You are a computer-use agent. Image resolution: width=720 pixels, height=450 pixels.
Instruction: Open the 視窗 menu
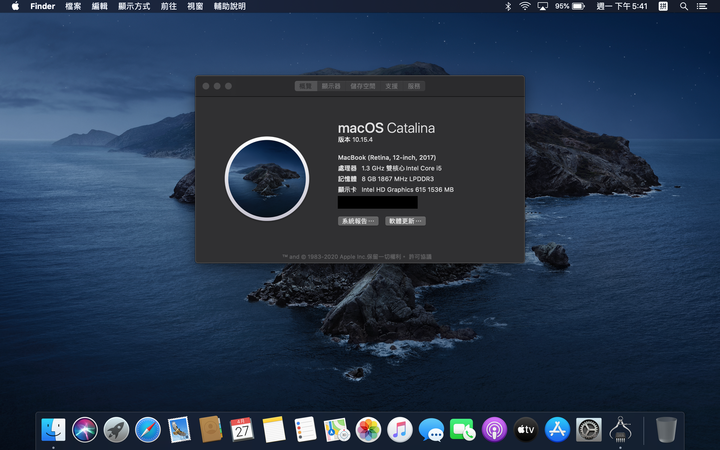(x=195, y=6)
